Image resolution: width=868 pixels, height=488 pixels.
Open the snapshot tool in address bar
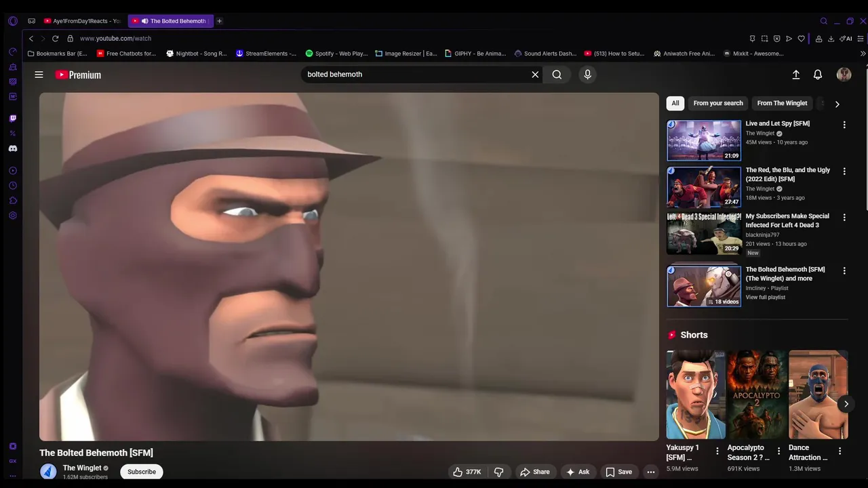[764, 39]
